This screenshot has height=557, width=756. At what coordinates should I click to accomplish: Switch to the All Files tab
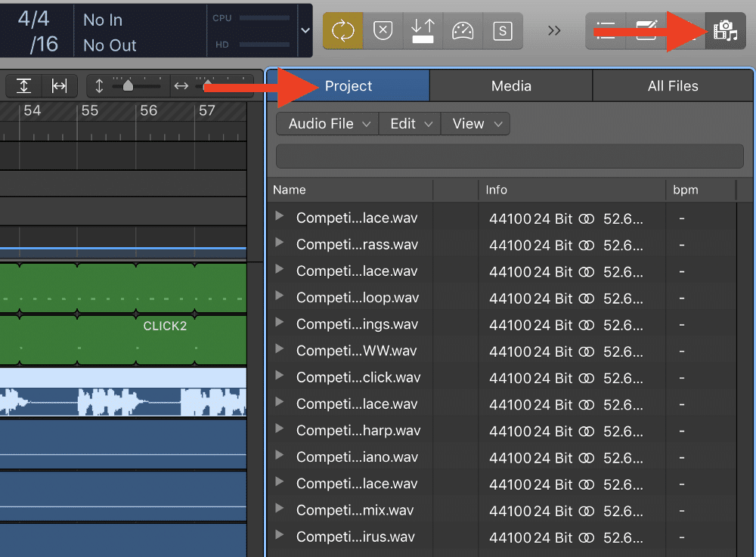(x=673, y=85)
